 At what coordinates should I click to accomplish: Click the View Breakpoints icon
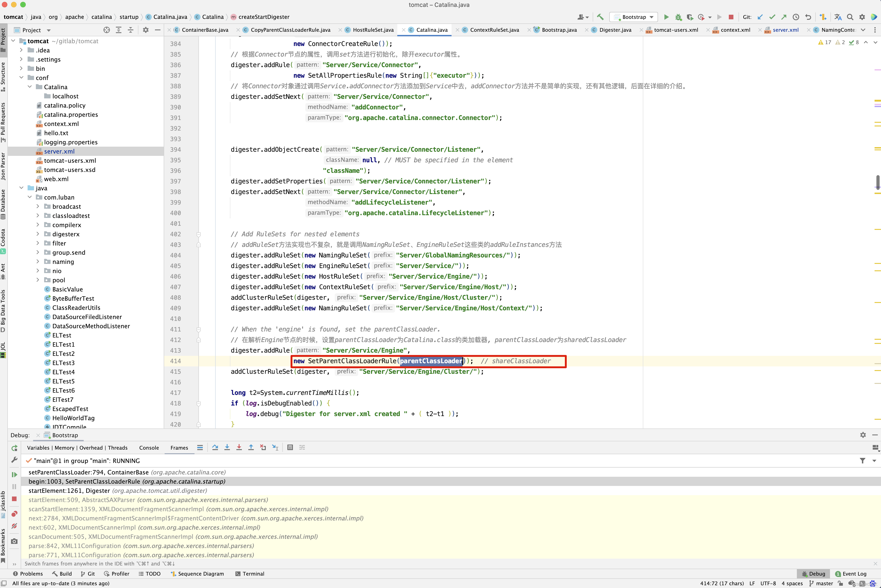14,514
